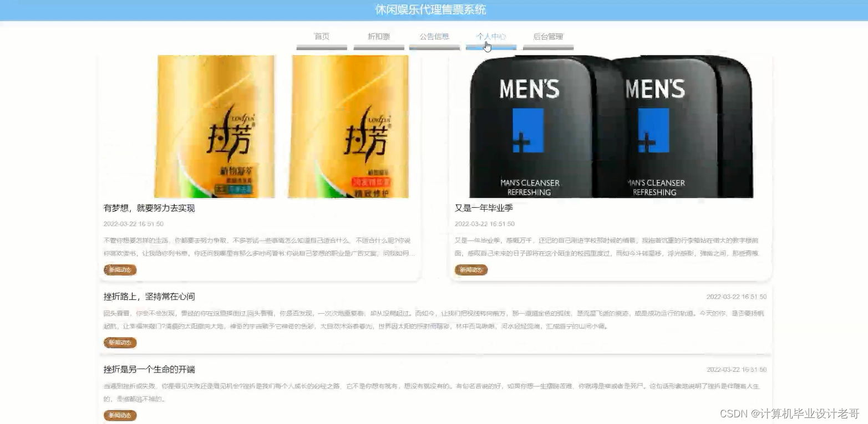The height and width of the screenshot is (424, 868).
Task: Click the date beside 挫折是另一个生命的开端
Action: pyautogui.click(x=737, y=370)
